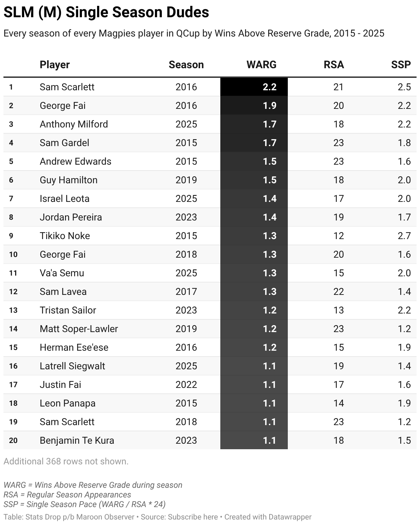Select the Sam Scarlett 2016 row

coord(210,87)
